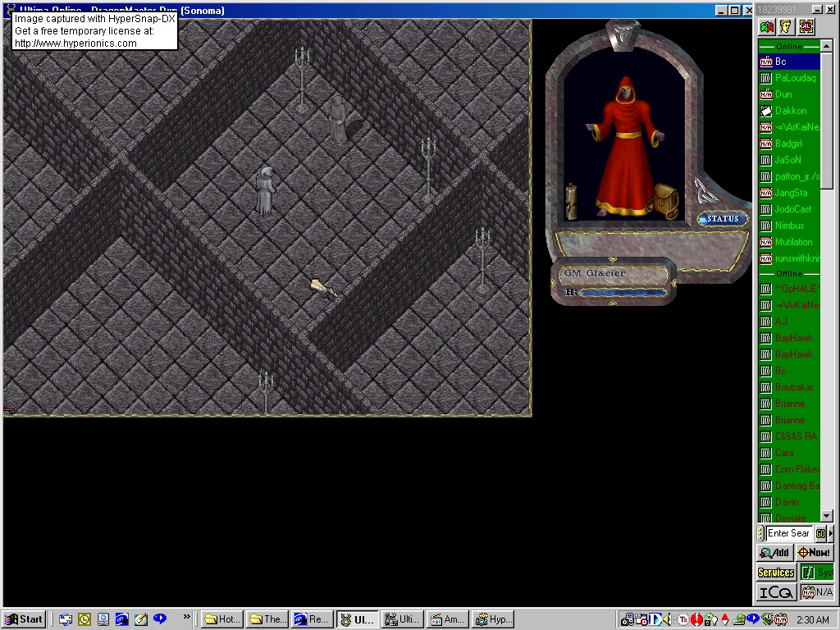
Task: Open the backpack on the paperdoll
Action: [x=666, y=200]
